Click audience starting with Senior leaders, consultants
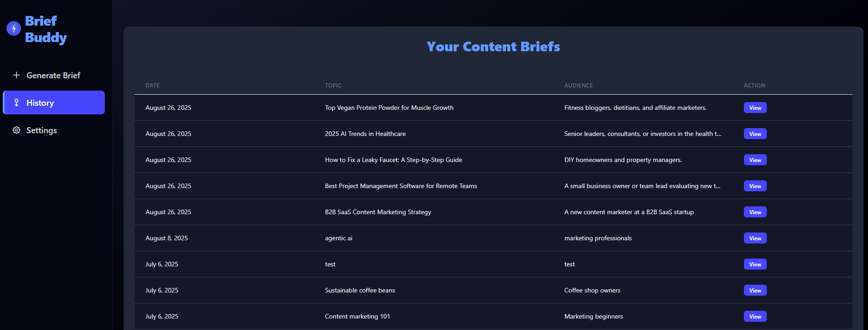This screenshot has width=868, height=330. click(643, 134)
